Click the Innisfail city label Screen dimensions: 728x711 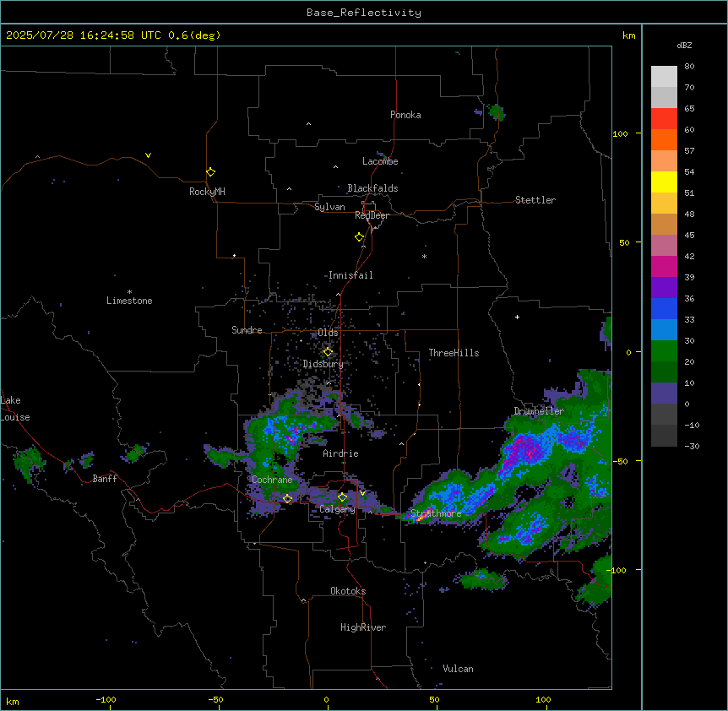(350, 275)
